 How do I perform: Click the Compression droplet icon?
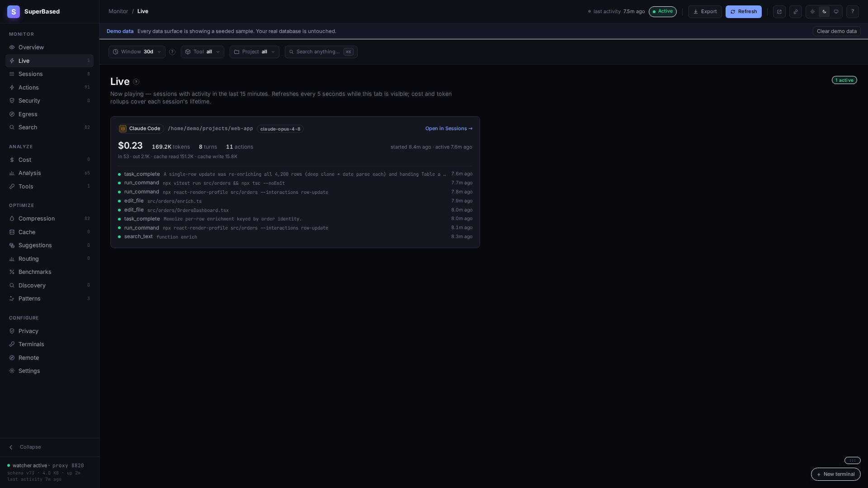tap(12, 219)
